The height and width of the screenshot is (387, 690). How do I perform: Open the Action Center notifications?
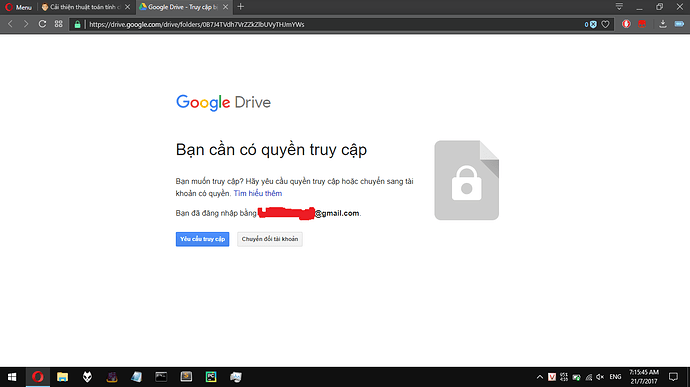pyautogui.click(x=673, y=377)
